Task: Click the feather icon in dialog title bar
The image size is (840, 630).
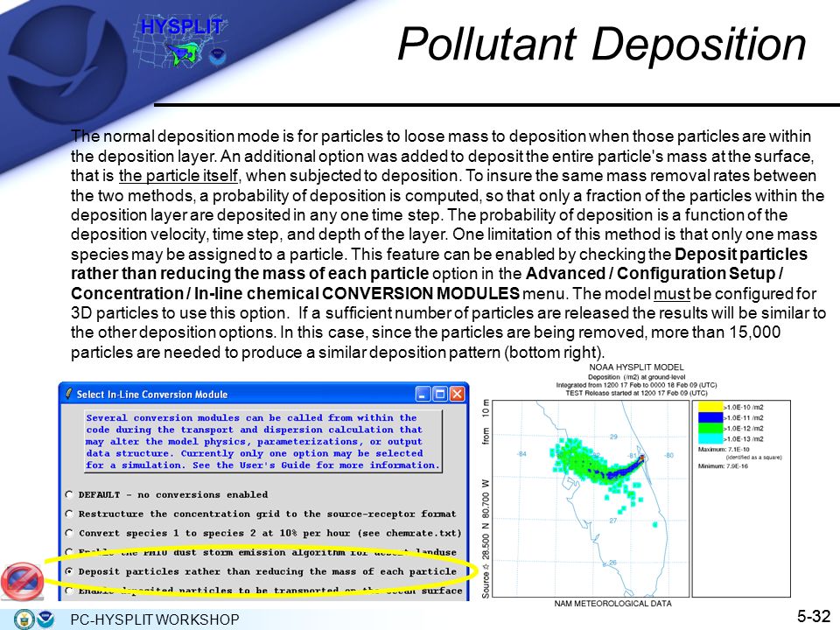Action: tap(68, 394)
